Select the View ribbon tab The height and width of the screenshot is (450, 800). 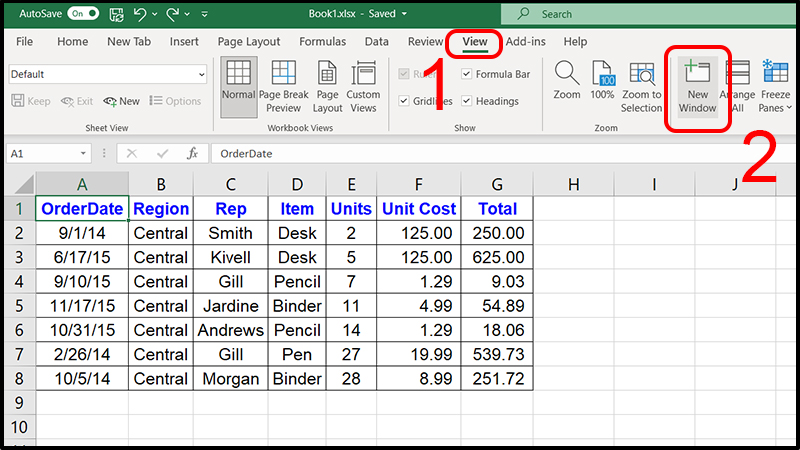474,41
